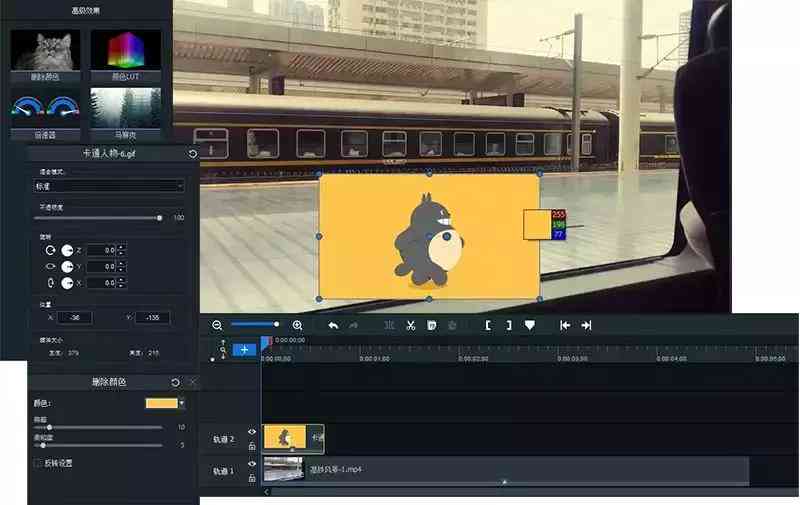Click the left-middle resize handle of overlay
This screenshot has height=505, width=800.
pyautogui.click(x=319, y=237)
